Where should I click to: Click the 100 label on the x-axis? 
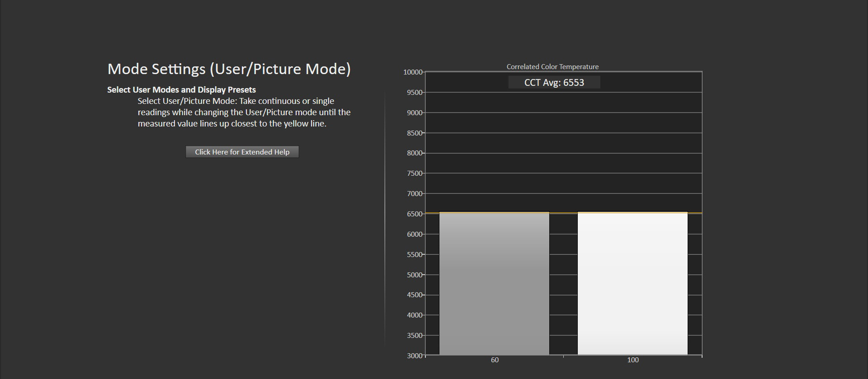click(x=632, y=360)
